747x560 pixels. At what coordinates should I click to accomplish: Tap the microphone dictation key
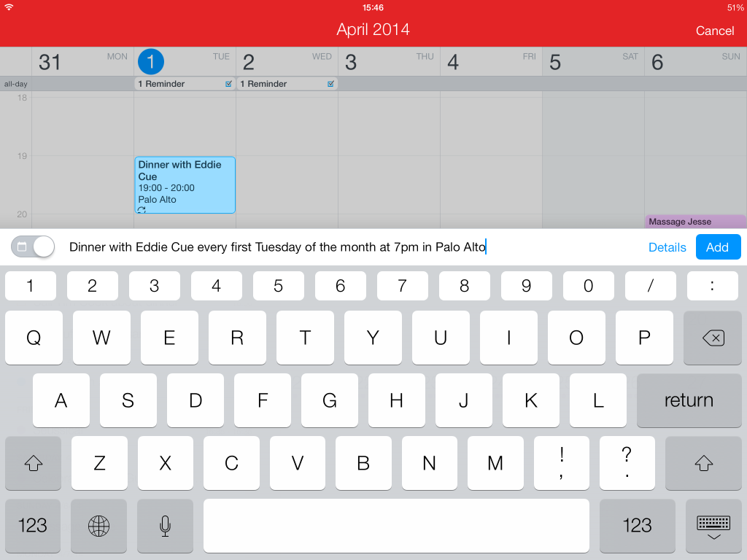[165, 526]
